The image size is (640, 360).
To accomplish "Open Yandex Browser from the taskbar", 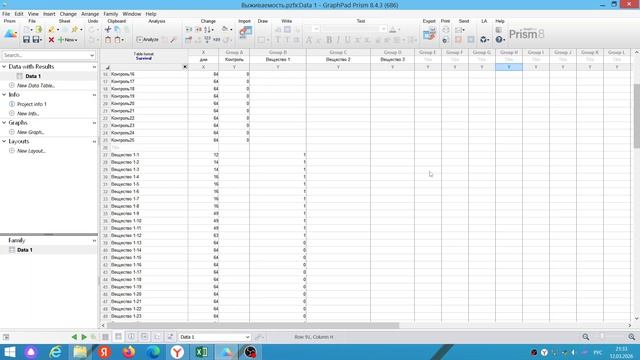I will [x=177, y=352].
